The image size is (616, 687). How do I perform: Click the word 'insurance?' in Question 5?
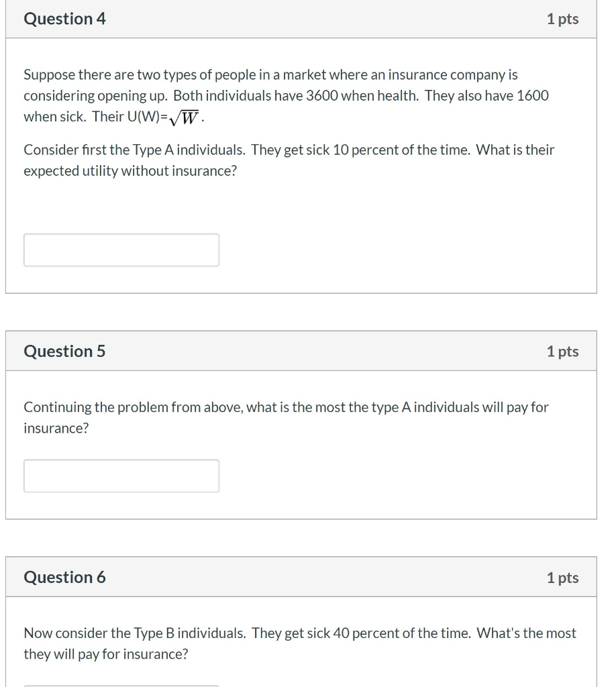click(x=56, y=428)
